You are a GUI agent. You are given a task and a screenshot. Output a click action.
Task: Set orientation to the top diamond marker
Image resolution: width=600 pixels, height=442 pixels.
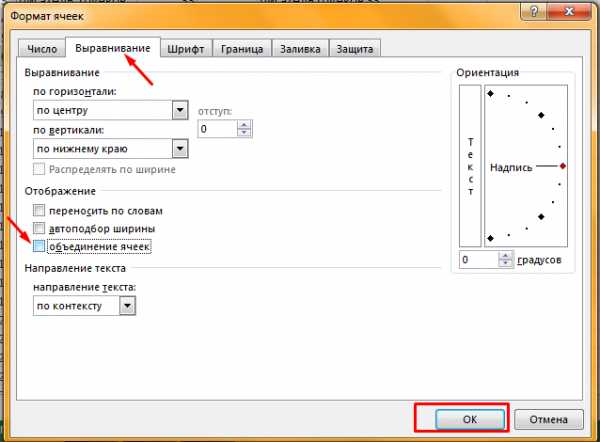point(491,94)
